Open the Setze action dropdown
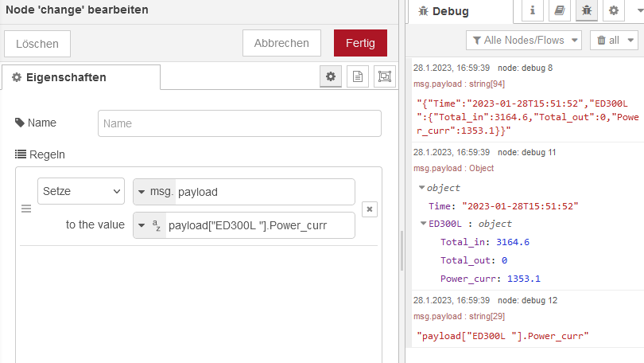 (x=81, y=192)
